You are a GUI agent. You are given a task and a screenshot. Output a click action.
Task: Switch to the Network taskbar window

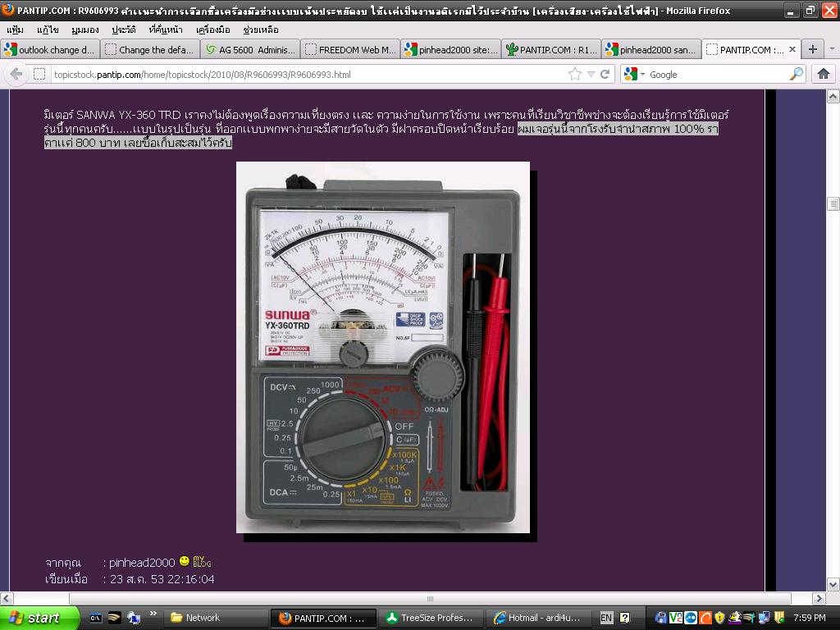216,619
